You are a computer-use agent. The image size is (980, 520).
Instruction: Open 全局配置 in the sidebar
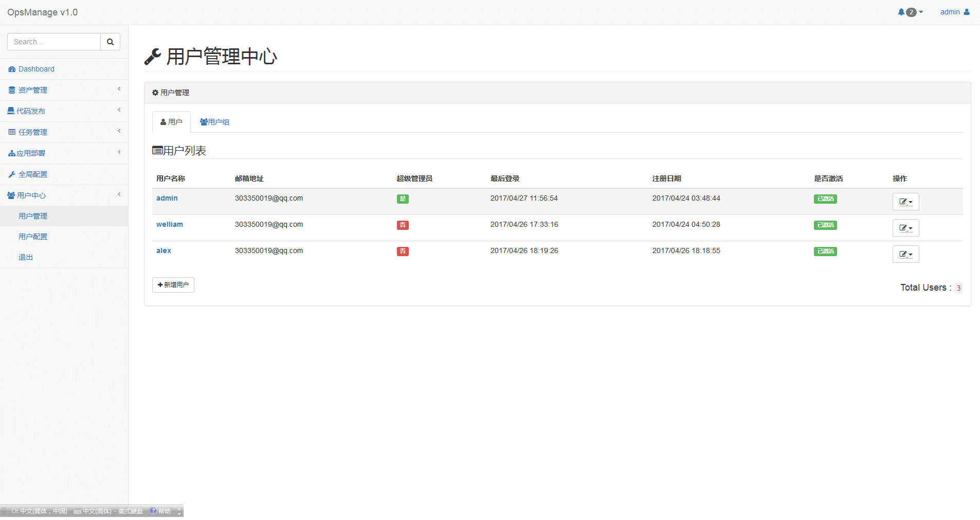click(64, 174)
